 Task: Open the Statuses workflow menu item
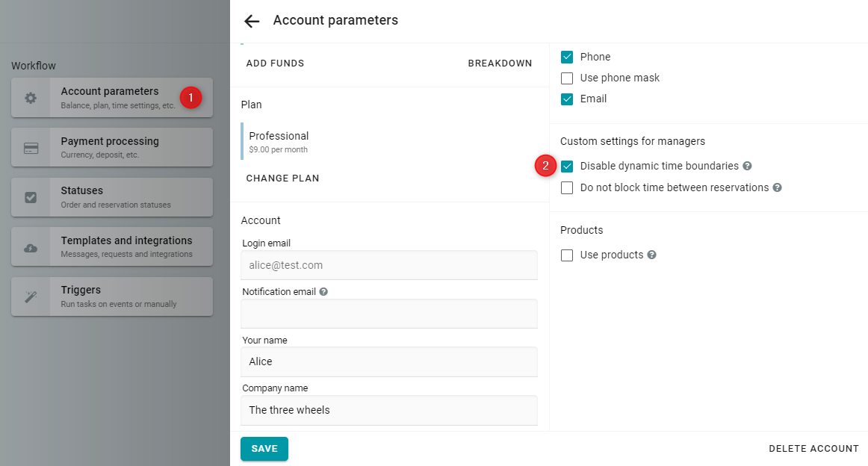point(112,197)
